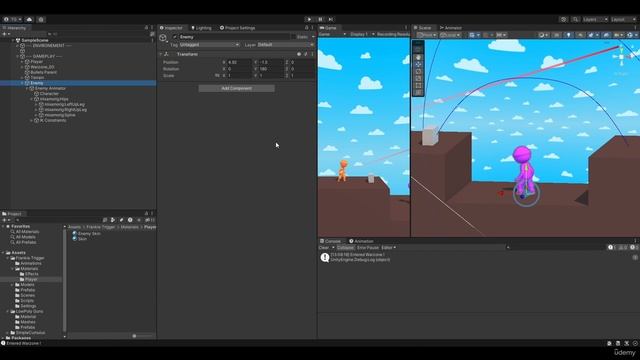Select the Enemy Animator object
This screenshot has width=640, height=360.
[50, 88]
